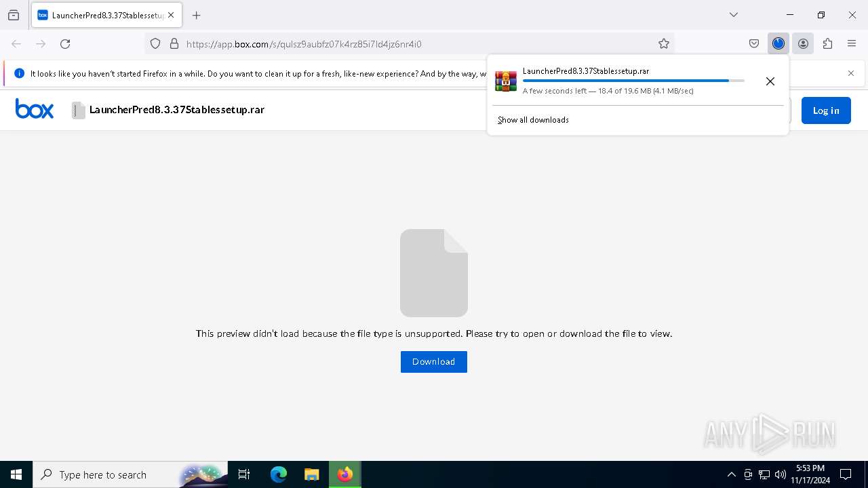Select the LauncherPred8.3.37Stablessetup browser tab
Screen dimensions: 868x488
[x=106, y=15]
